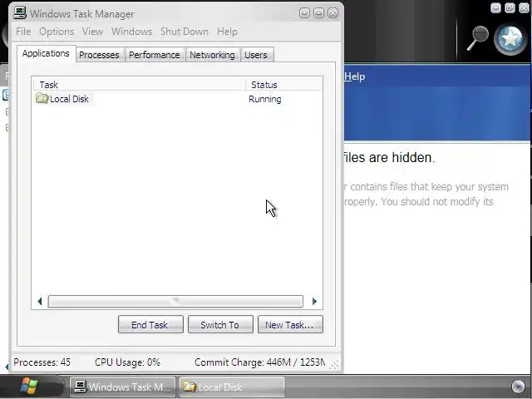Open the Windows menu
The image size is (532, 399).
coord(131,32)
